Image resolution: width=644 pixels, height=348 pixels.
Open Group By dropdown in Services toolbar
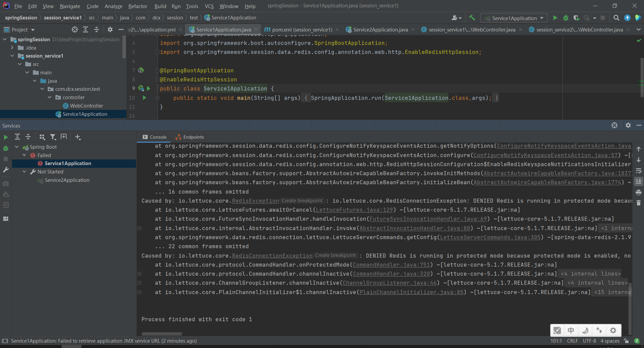coord(42,137)
